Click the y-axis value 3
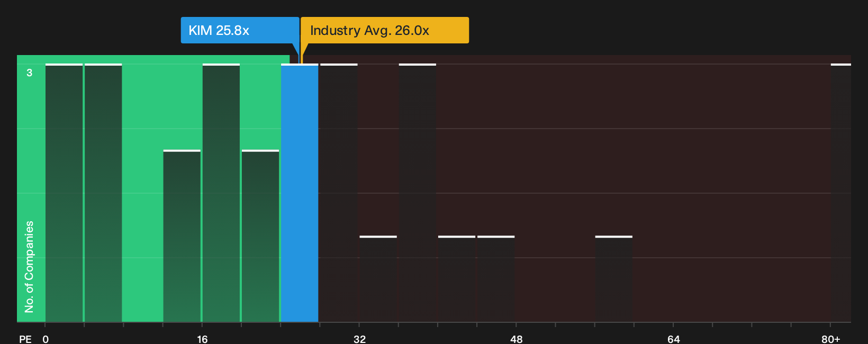This screenshot has width=868, height=344. click(30, 73)
